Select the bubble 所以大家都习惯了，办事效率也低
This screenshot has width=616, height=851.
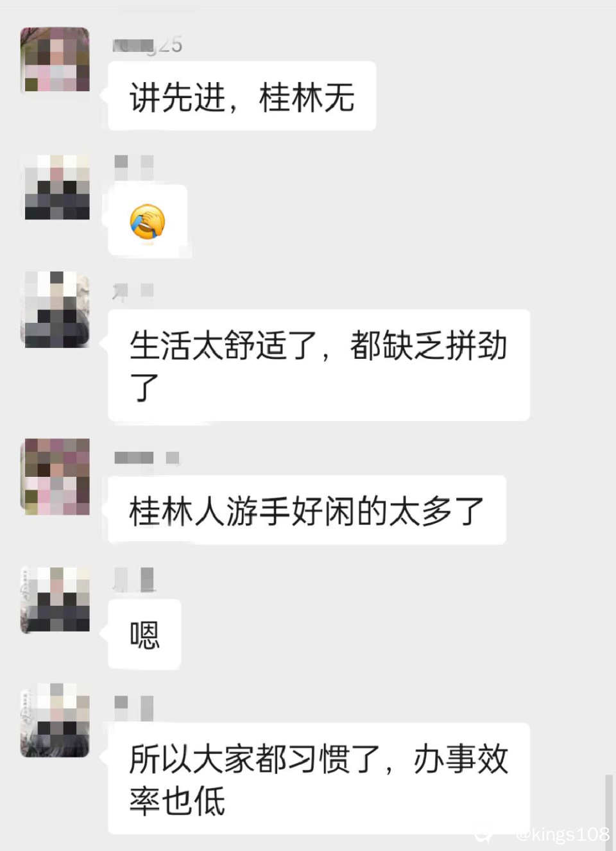point(319,778)
